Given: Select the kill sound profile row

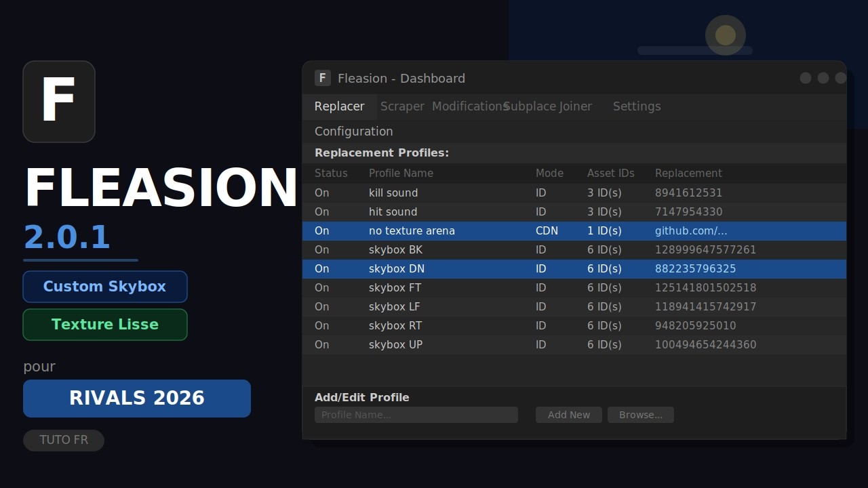Looking at the screenshot, I should tap(574, 193).
